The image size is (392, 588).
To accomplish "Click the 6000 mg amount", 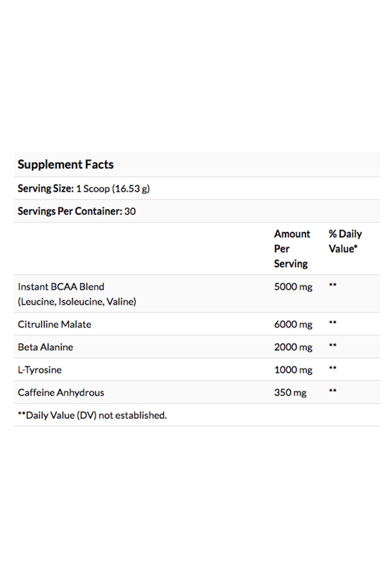I will click(293, 324).
